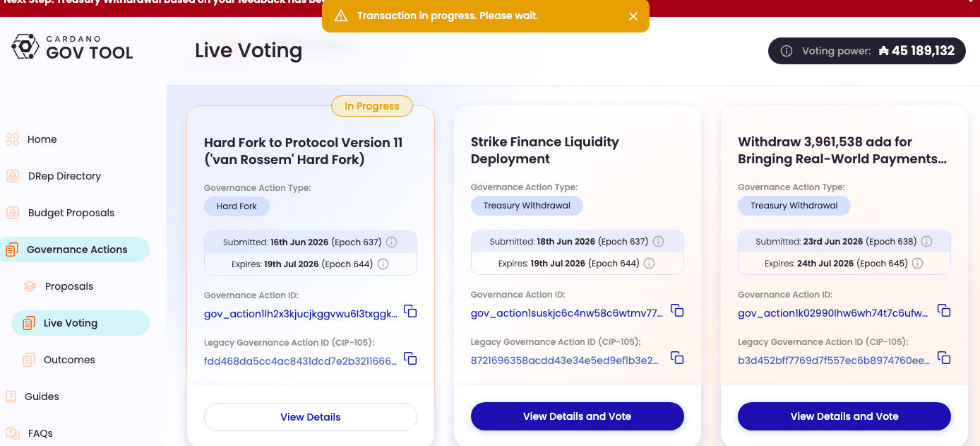
Task: Open the Proposals sub-item
Action: [x=69, y=286]
